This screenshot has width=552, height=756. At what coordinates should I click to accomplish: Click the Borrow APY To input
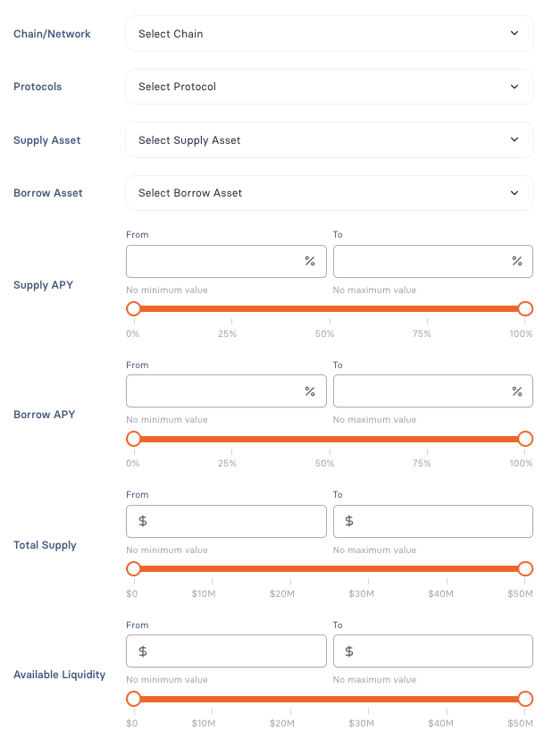422,391
